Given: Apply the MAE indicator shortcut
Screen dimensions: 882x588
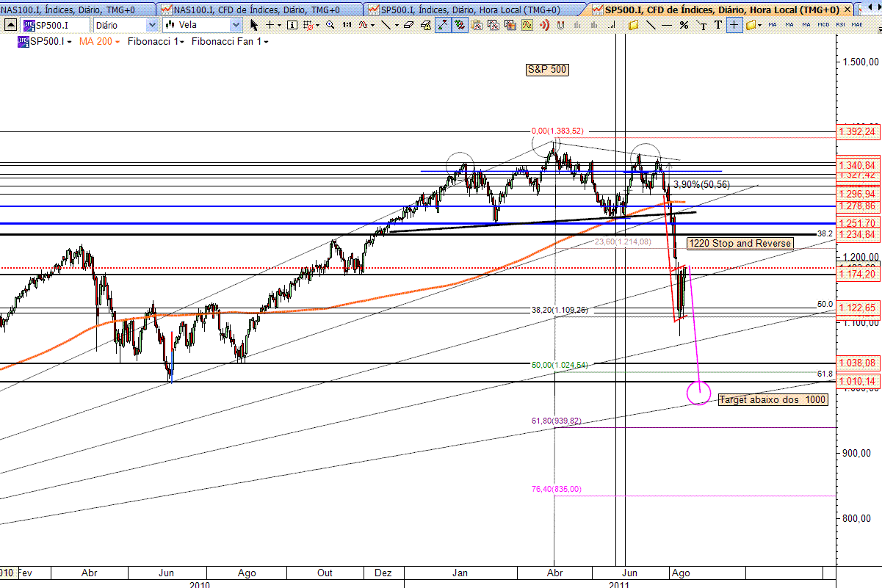Looking at the screenshot, I should [x=857, y=24].
